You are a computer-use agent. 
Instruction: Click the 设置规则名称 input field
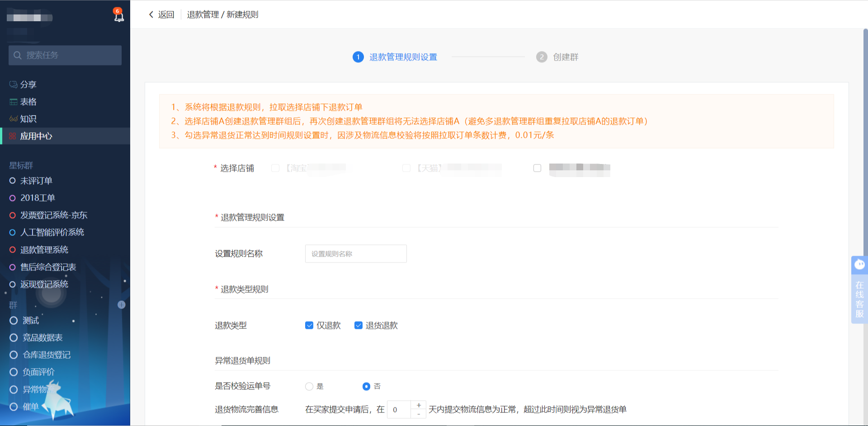pyautogui.click(x=356, y=254)
